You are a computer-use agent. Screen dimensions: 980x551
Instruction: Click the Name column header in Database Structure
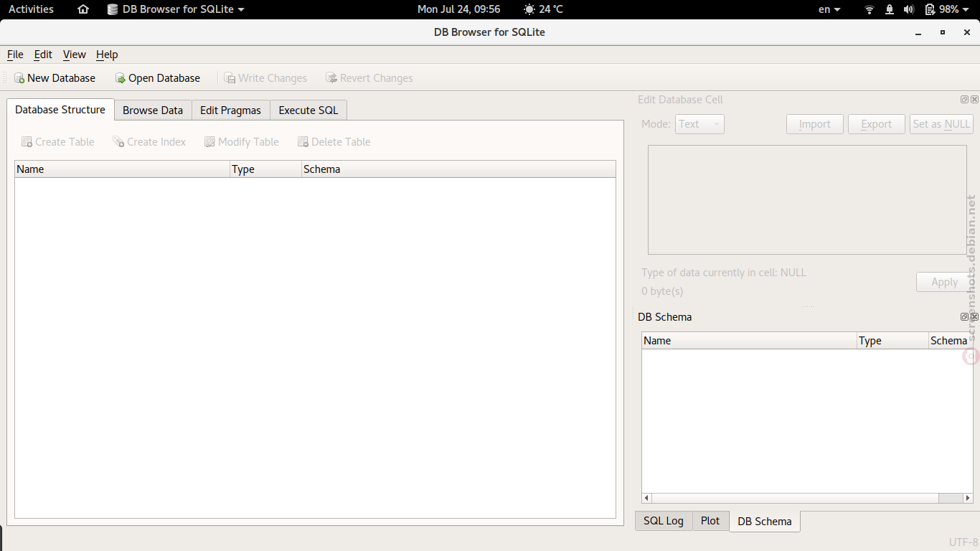122,169
